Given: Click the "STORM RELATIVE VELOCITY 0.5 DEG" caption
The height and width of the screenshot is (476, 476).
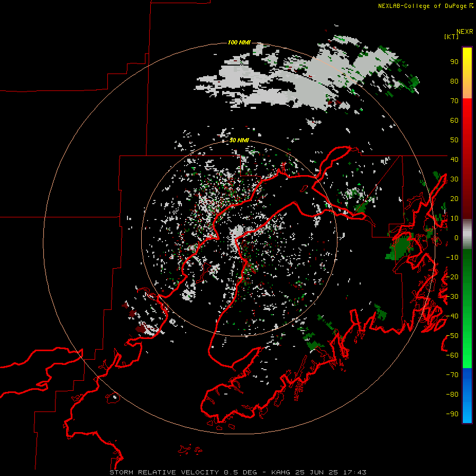Looking at the screenshot, I should pyautogui.click(x=183, y=472).
